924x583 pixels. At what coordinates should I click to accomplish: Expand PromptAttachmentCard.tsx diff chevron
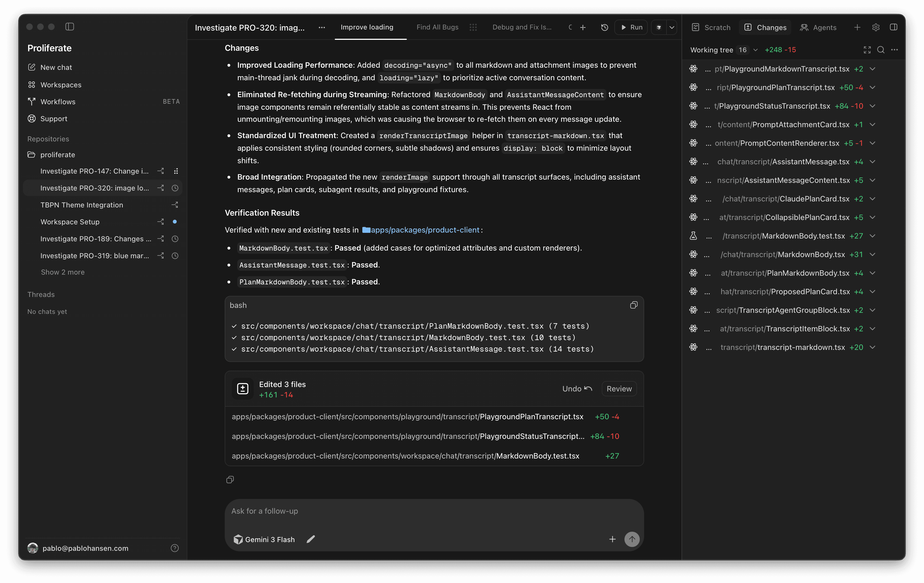(873, 125)
